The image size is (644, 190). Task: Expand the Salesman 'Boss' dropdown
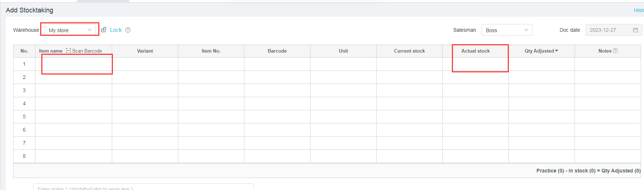coord(507,30)
